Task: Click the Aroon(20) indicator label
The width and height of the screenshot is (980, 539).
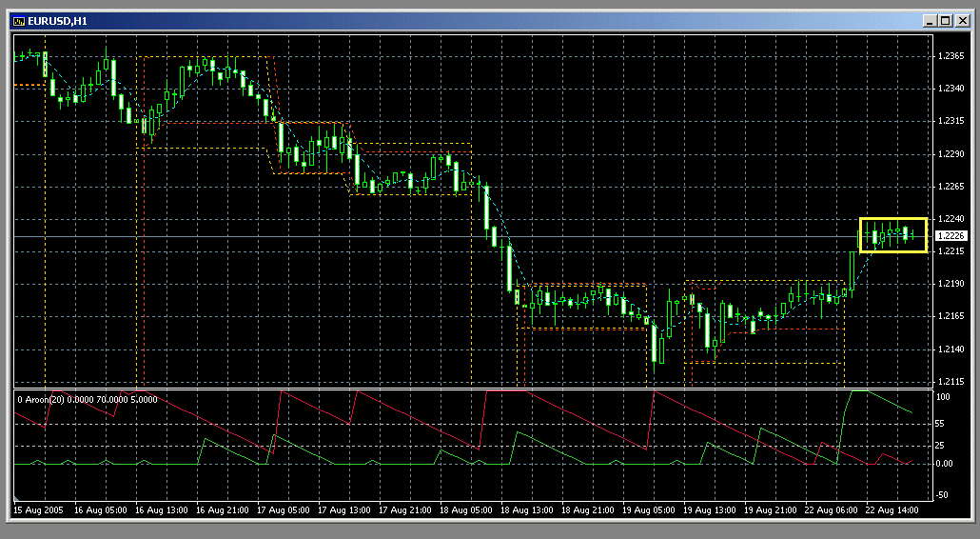Action: click(x=88, y=400)
